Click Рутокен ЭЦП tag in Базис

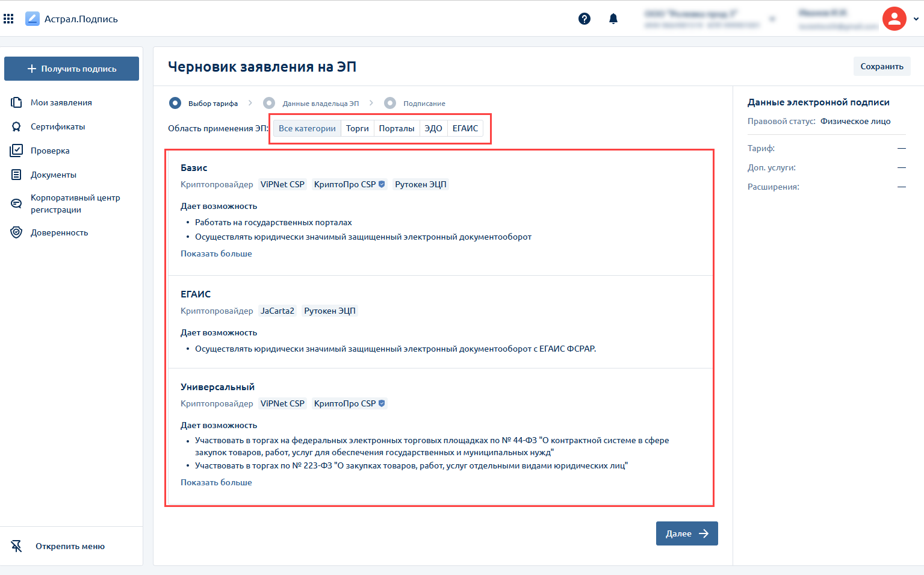pyautogui.click(x=421, y=184)
